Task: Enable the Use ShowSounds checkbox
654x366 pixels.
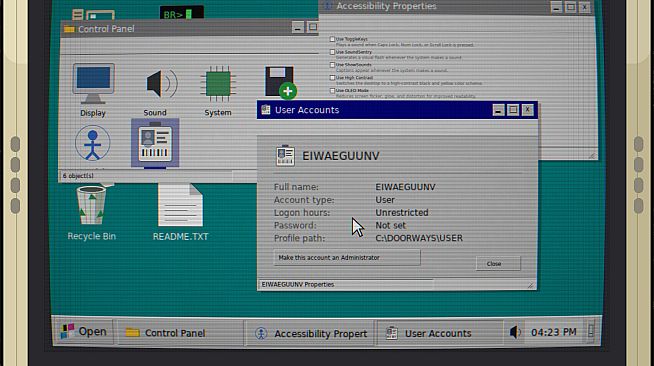Action: click(332, 65)
